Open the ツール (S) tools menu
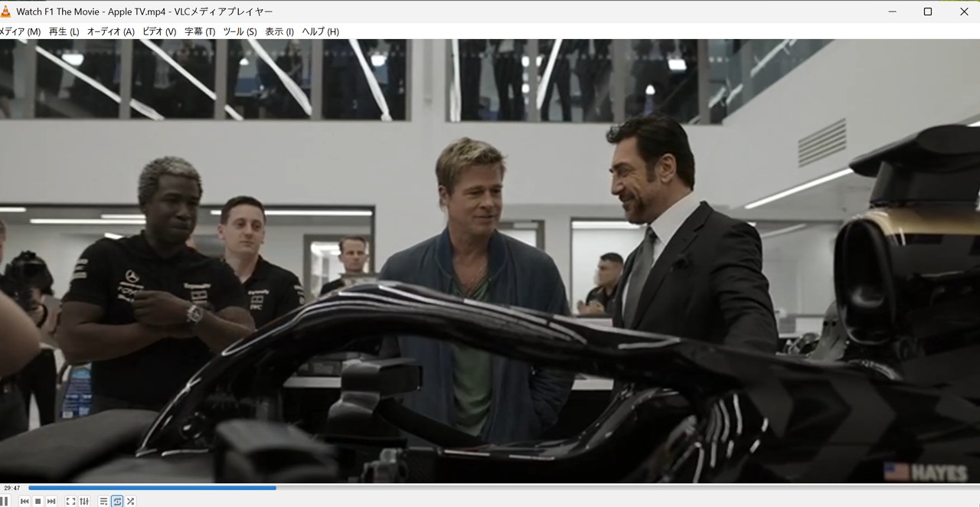Screen dimensions: 980x507 pyautogui.click(x=240, y=31)
